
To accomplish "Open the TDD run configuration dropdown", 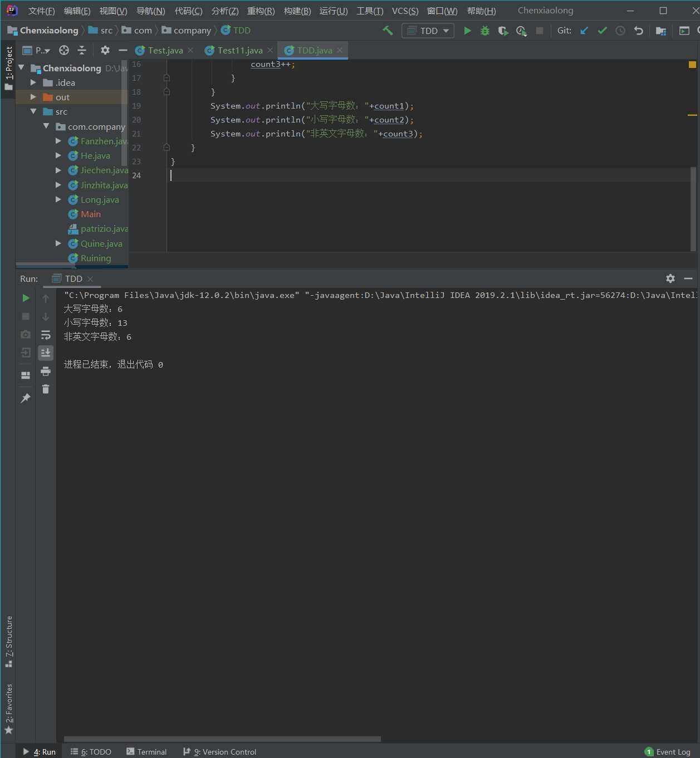I will pyautogui.click(x=428, y=31).
